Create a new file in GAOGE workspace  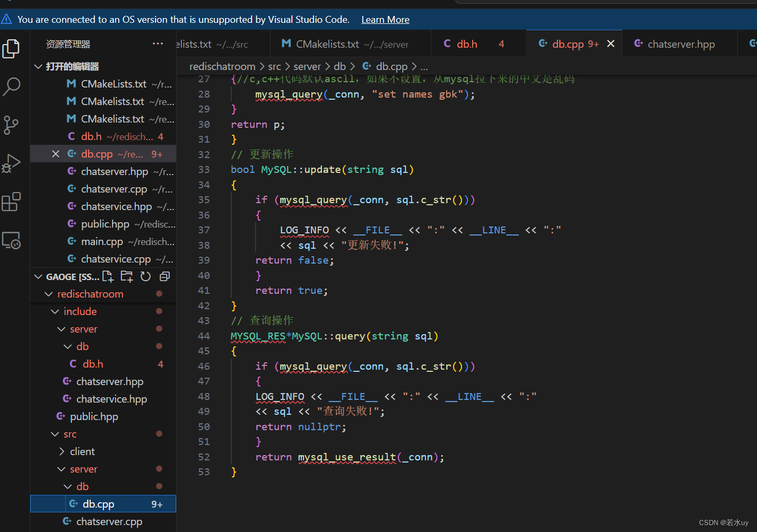(x=108, y=276)
